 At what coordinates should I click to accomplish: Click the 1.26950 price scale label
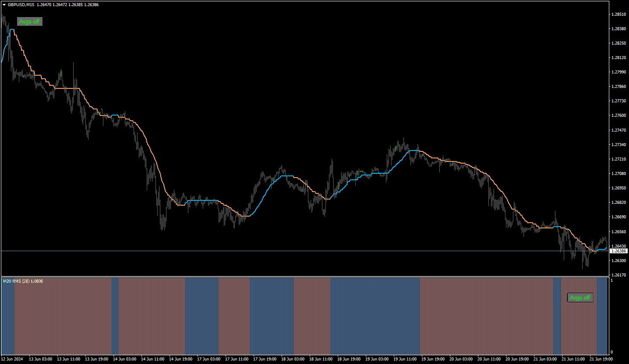pyautogui.click(x=618, y=188)
